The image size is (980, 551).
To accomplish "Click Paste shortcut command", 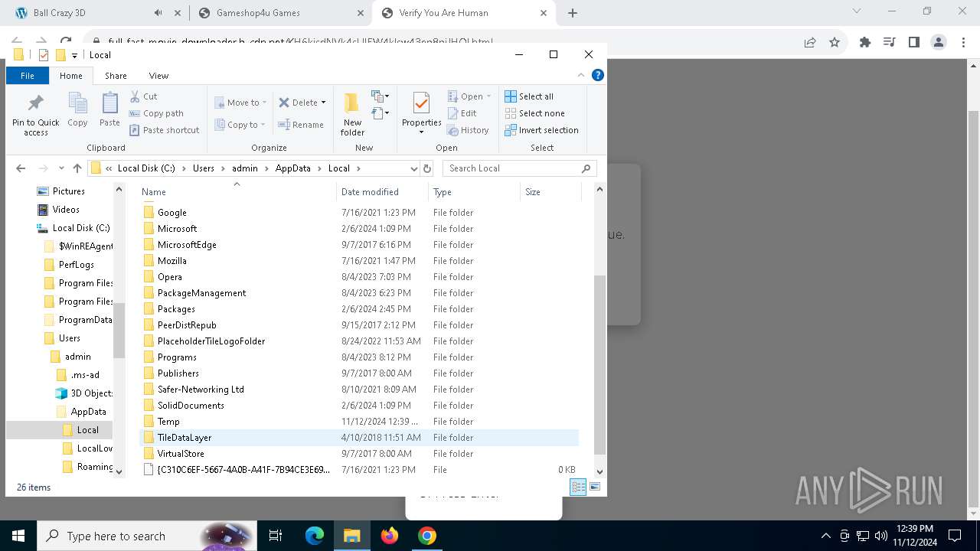I will [164, 130].
